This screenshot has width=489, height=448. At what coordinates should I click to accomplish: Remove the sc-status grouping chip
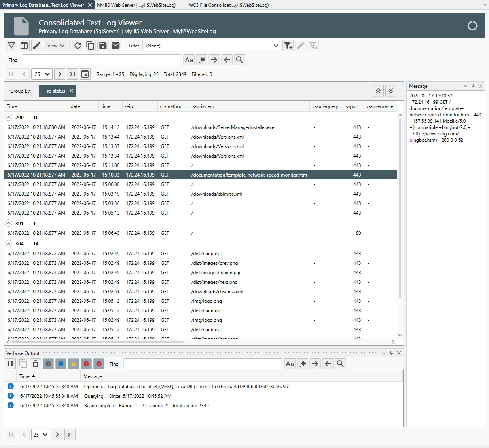coord(72,91)
